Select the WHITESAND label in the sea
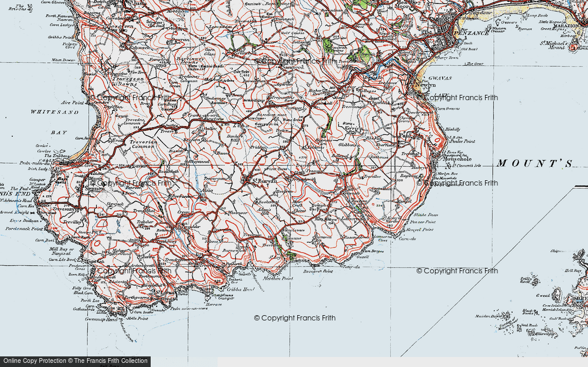Image resolution: width=588 pixels, height=367 pixels. pyautogui.click(x=55, y=112)
